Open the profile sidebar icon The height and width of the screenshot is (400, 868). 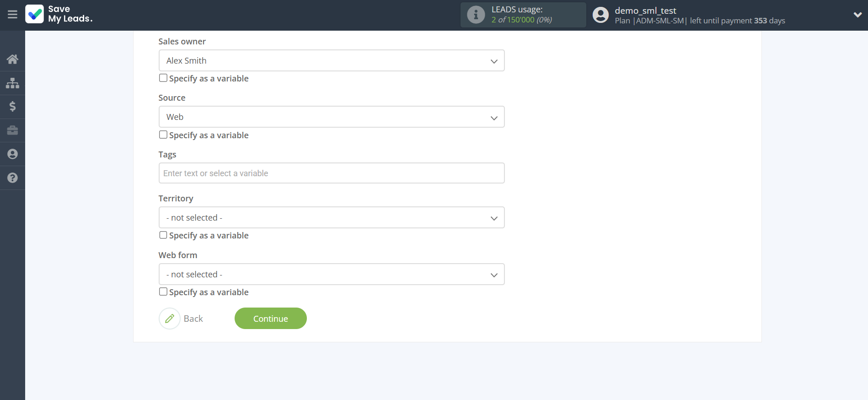pos(12,154)
